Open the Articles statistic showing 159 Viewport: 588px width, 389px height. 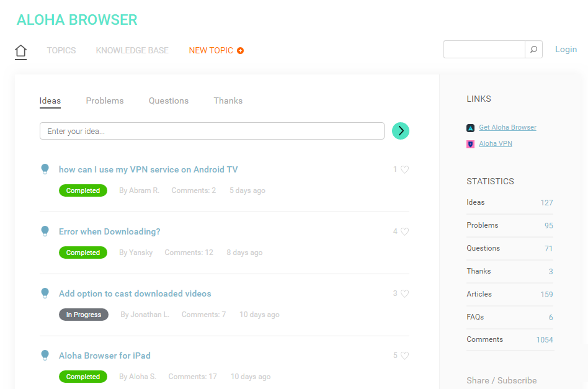click(510, 295)
